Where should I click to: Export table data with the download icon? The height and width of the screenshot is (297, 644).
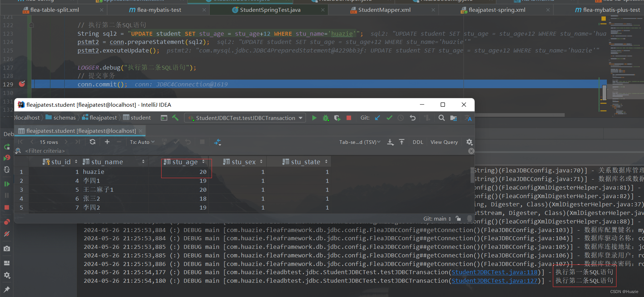390,142
